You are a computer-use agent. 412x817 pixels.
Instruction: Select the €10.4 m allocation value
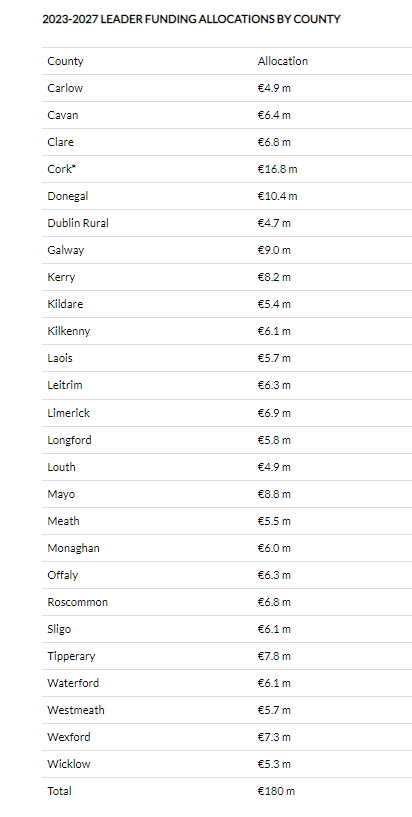point(278,196)
